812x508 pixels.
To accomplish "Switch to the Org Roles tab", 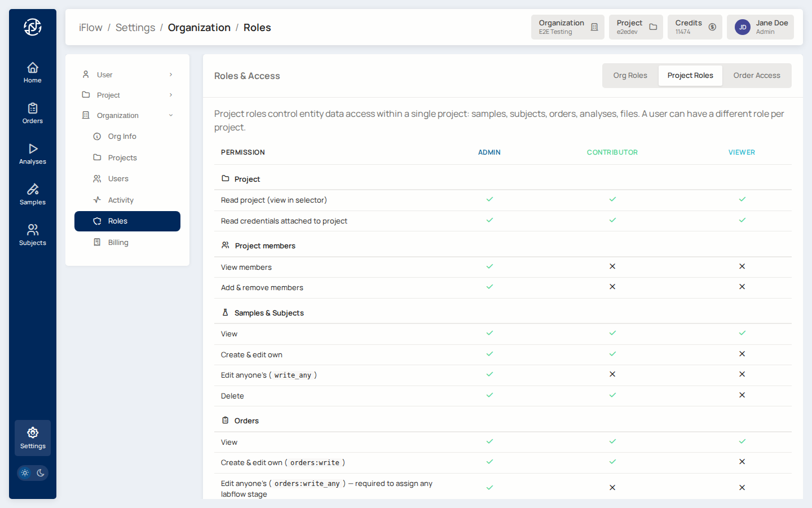I will pyautogui.click(x=630, y=76).
